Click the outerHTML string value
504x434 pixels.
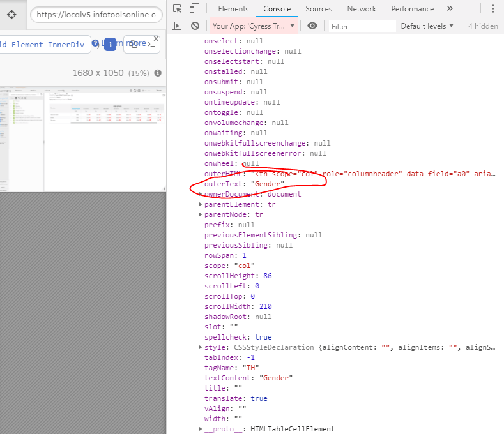click(373, 174)
